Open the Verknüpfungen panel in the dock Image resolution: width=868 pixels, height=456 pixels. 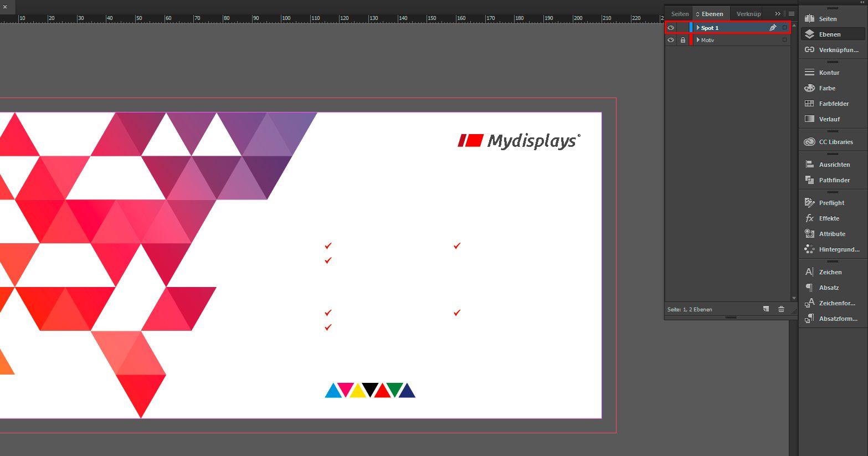tap(833, 50)
